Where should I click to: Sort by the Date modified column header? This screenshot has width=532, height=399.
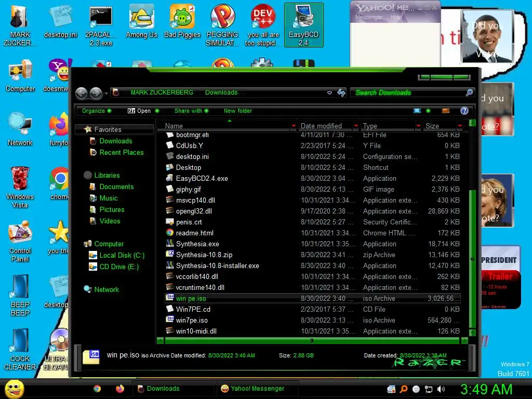click(x=326, y=126)
